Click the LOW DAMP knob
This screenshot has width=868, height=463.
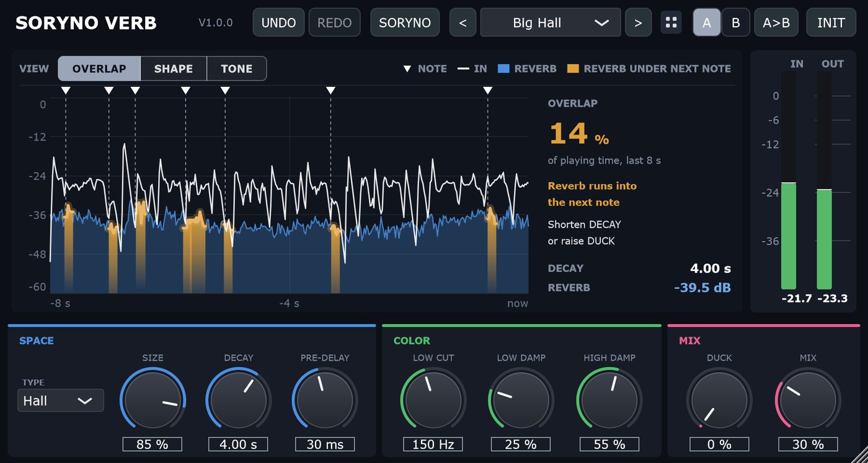521,400
